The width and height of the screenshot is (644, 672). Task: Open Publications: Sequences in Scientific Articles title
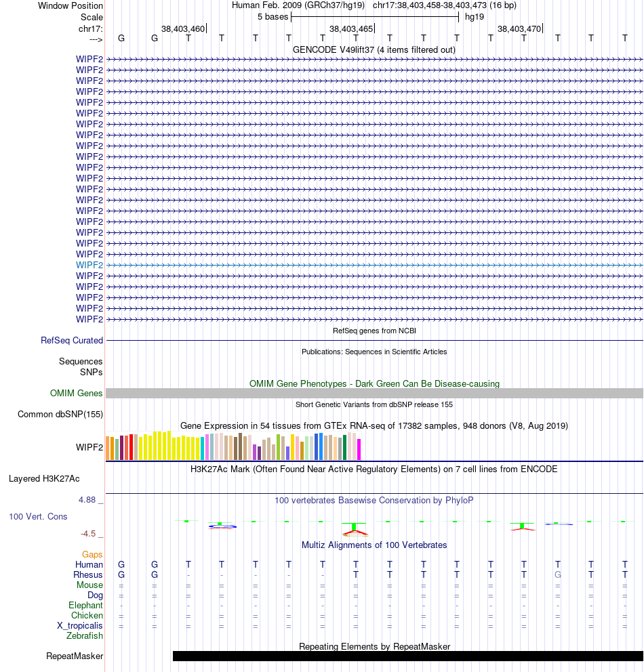click(374, 352)
